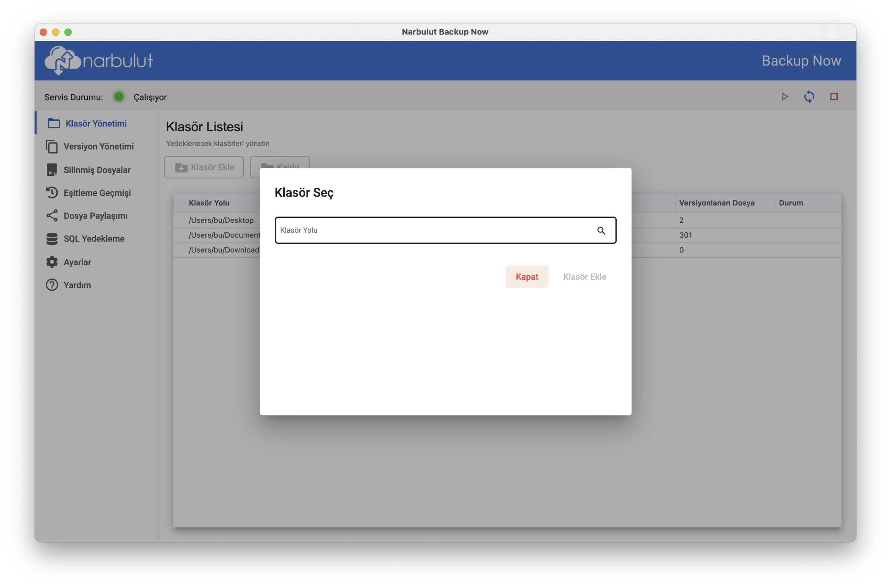Open Silinmiş Dosyalar section

[x=97, y=170]
